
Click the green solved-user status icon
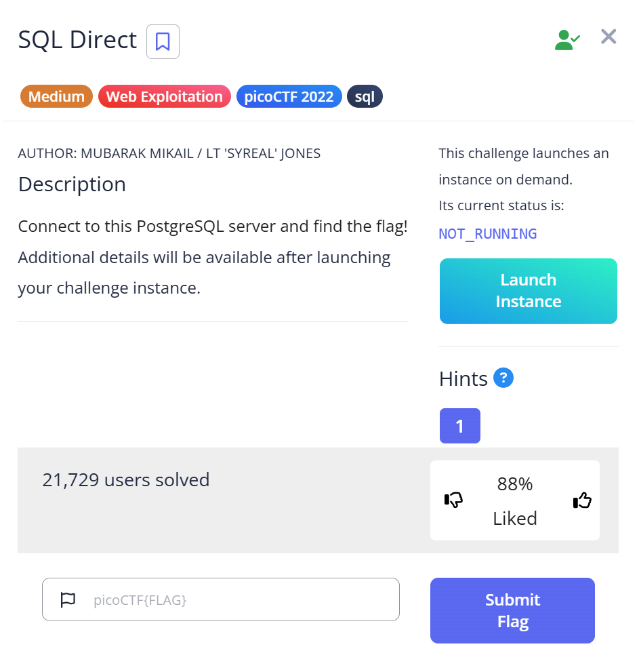(566, 39)
